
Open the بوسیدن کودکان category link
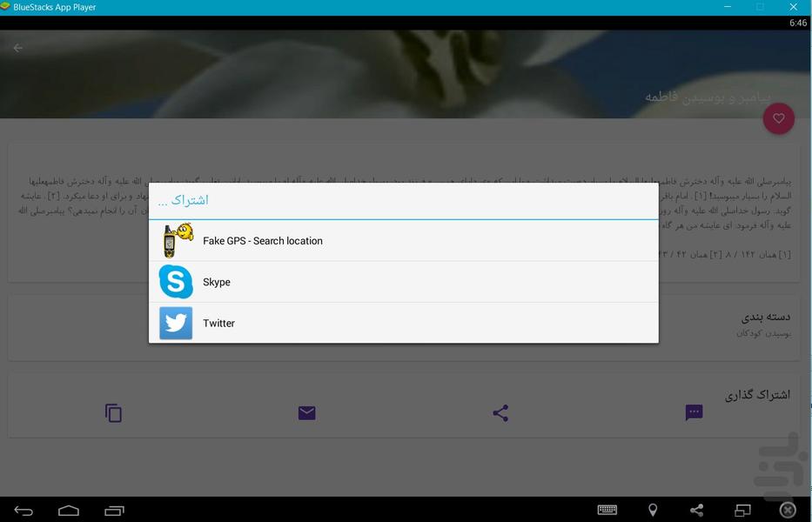point(763,334)
